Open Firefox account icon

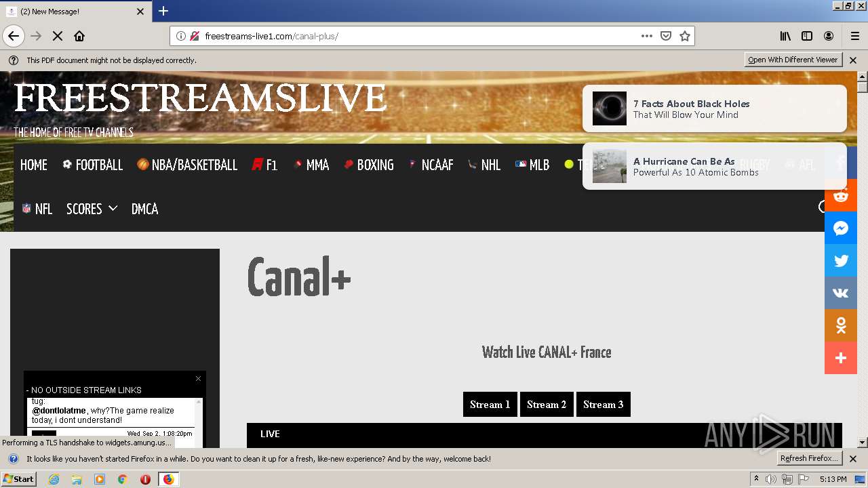(x=829, y=36)
